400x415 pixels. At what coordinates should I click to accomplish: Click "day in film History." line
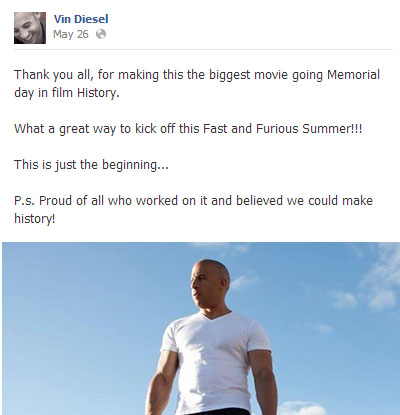[67, 93]
